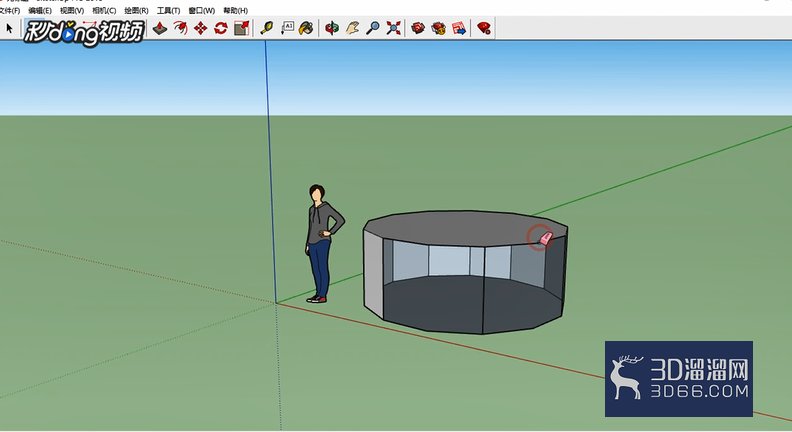Select the Scale tool
The image size is (792, 432).
(x=241, y=28)
